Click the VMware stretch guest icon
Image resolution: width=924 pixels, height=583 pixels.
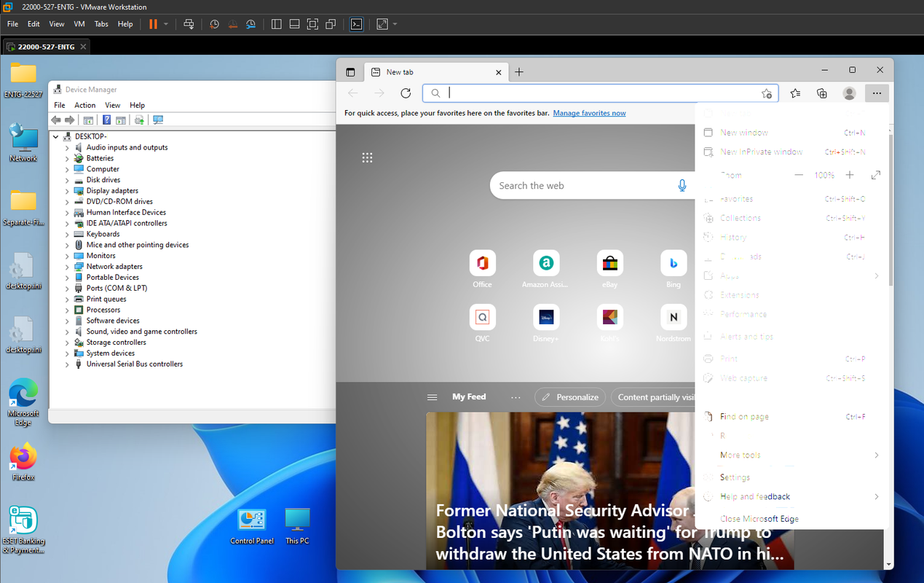(x=382, y=24)
